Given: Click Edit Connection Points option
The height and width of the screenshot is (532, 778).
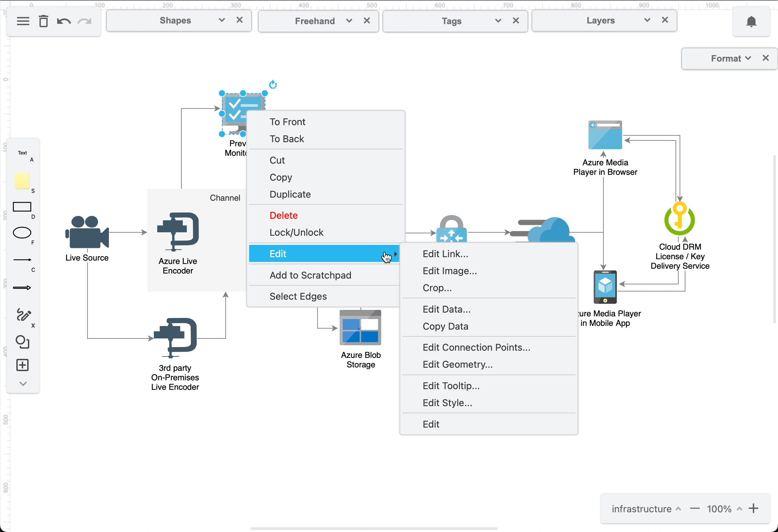Looking at the screenshot, I should [476, 348].
